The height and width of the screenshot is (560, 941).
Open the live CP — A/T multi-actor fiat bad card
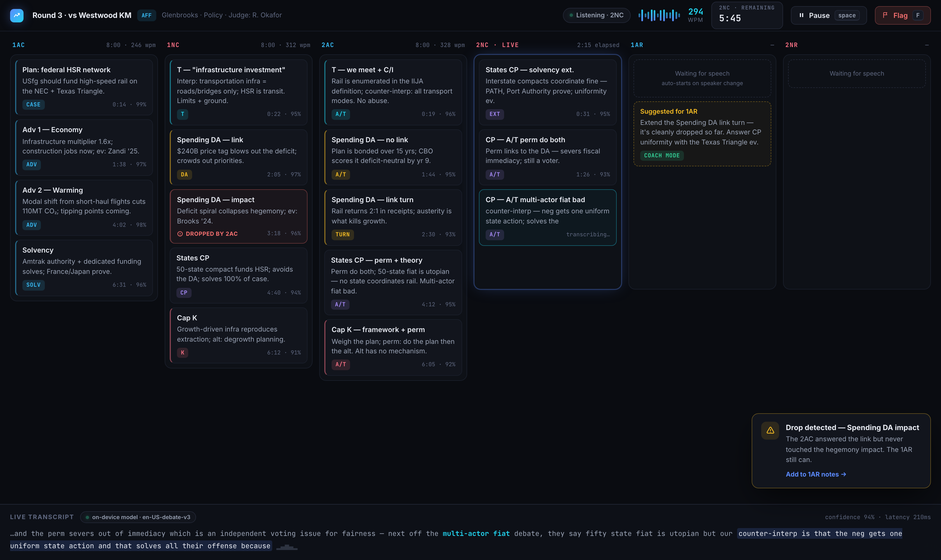pyautogui.click(x=548, y=217)
